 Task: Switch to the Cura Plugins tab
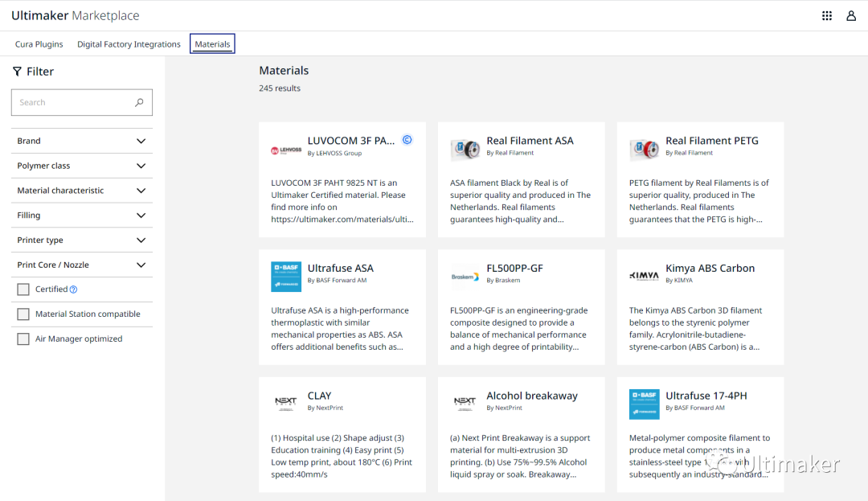pos(39,44)
